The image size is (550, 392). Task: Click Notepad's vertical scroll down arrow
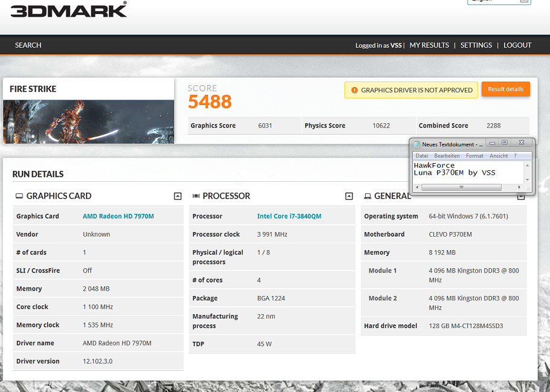(x=527, y=179)
